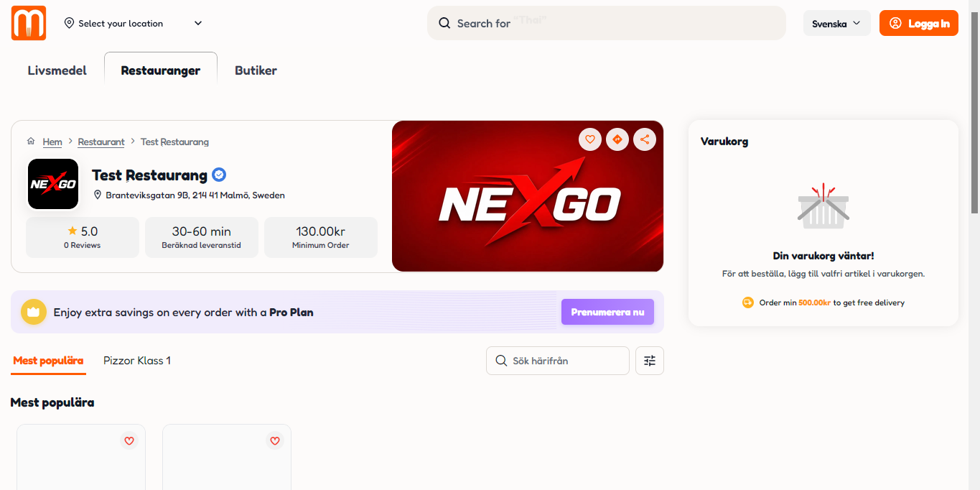Click the NEXGO banner image
The width and height of the screenshot is (980, 490).
[x=528, y=196]
